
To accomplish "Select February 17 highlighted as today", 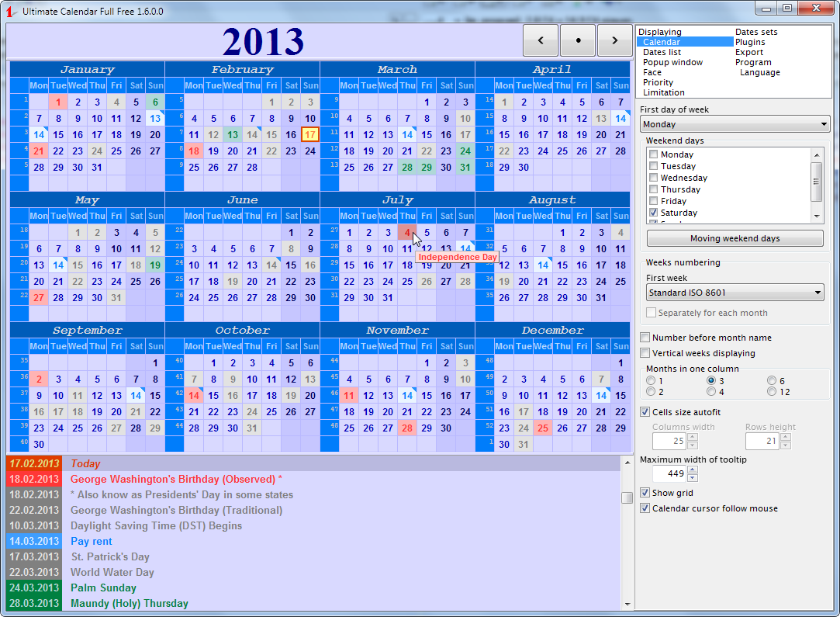I will pos(310,134).
